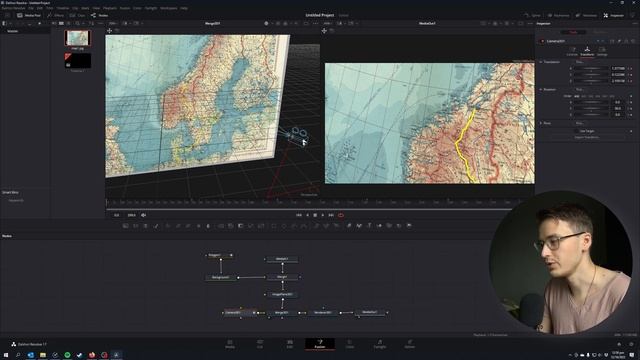640x360 pixels.
Task: Open the Merge3D1 viewer options menu
Action: pyautogui.click(x=315, y=23)
